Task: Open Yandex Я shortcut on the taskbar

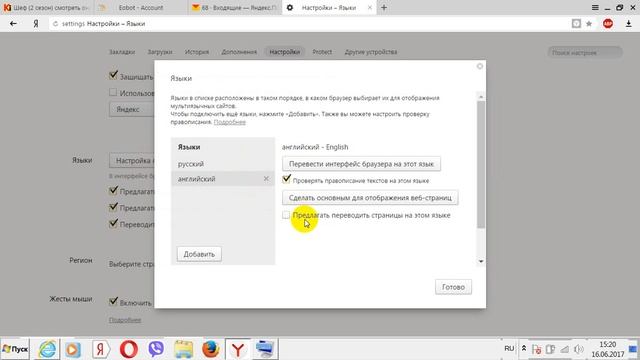Action: point(100,349)
